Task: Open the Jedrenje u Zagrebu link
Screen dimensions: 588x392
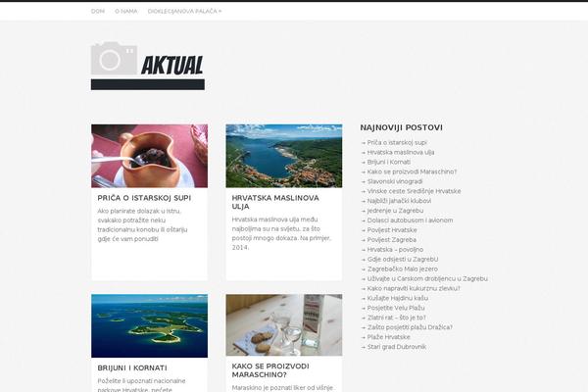Action: coord(395,211)
